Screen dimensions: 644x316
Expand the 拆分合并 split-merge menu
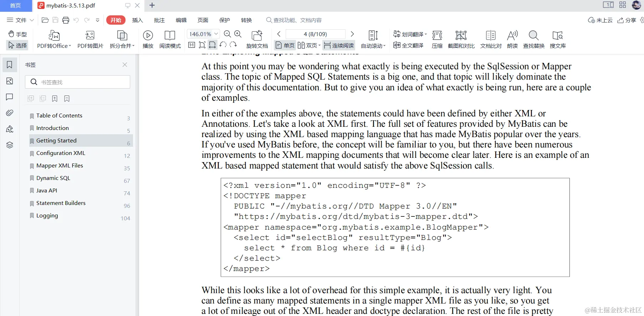[x=122, y=39]
